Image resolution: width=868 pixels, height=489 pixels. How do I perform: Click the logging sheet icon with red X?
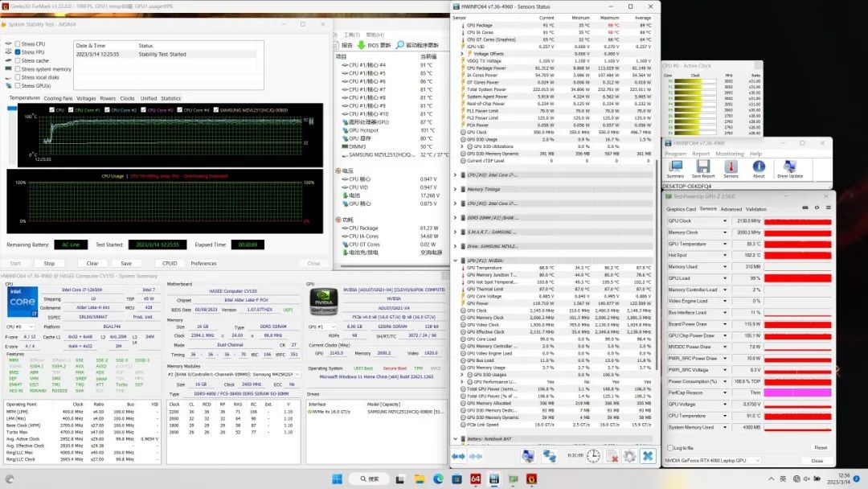click(612, 456)
